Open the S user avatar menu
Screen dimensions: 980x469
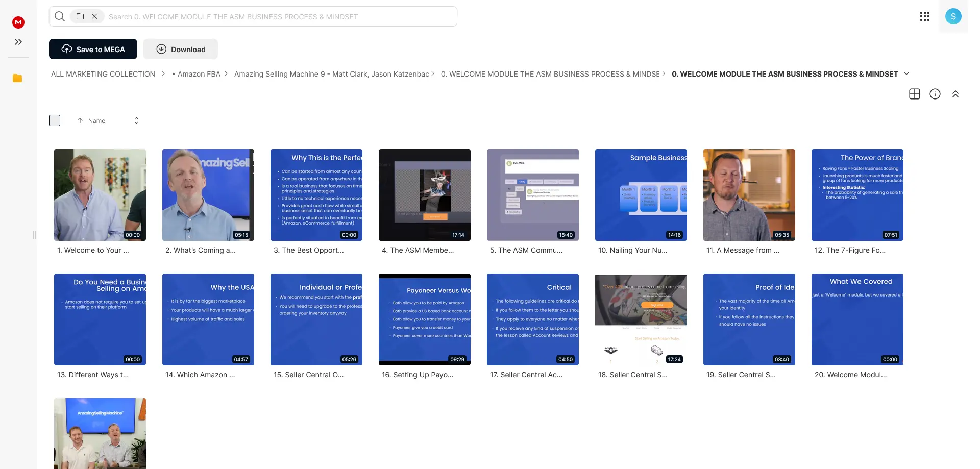point(953,16)
